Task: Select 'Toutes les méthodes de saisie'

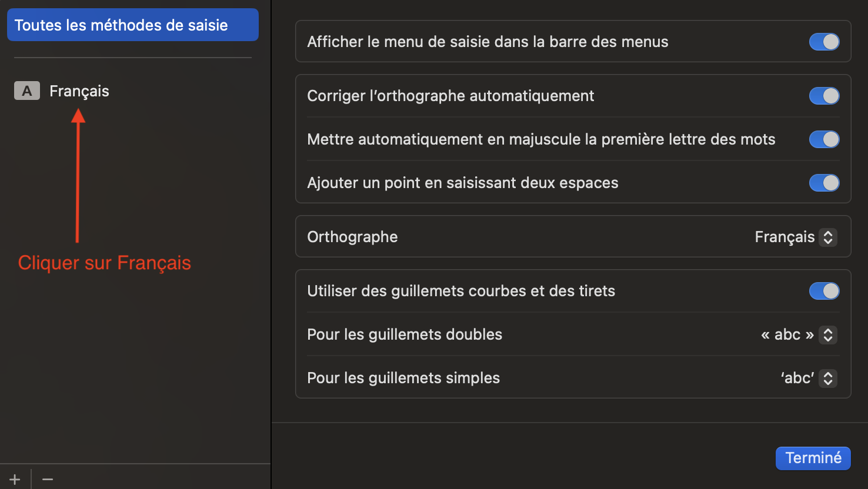Action: click(x=132, y=25)
